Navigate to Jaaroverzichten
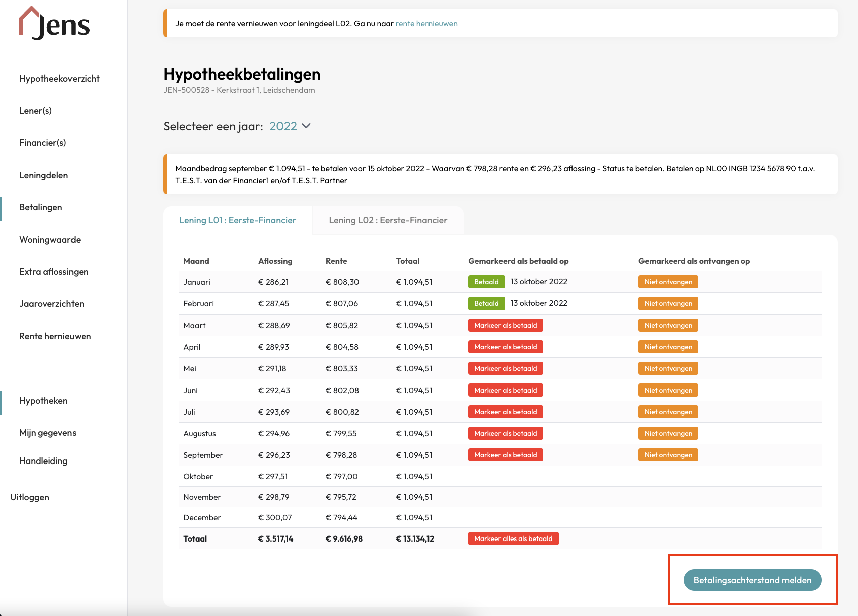The image size is (858, 616). [x=51, y=304]
